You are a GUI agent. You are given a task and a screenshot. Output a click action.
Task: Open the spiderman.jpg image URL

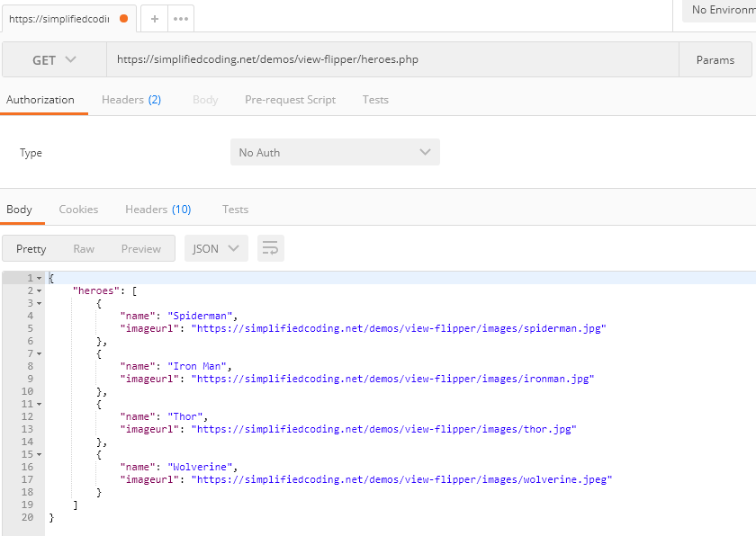click(x=399, y=328)
